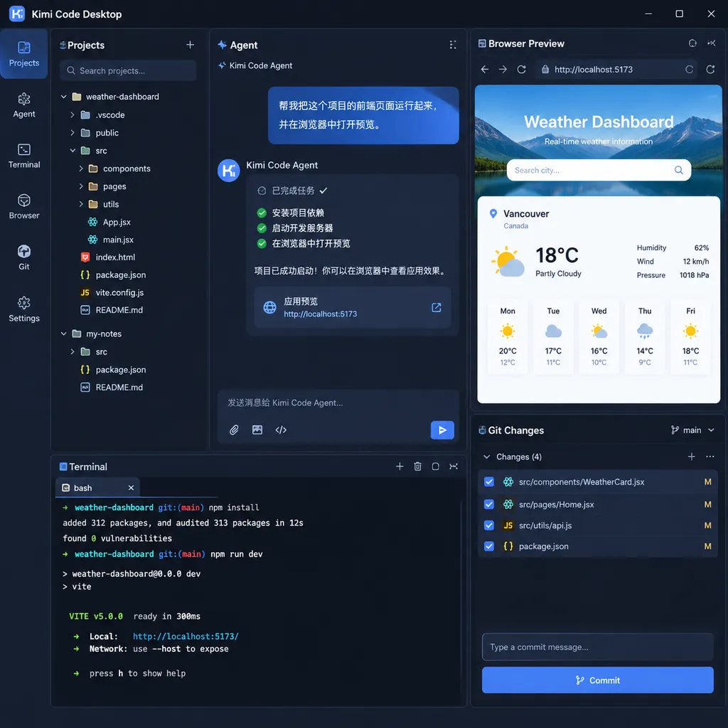The image size is (728, 728).
Task: Open the Settings sidebar section
Action: [x=23, y=310]
